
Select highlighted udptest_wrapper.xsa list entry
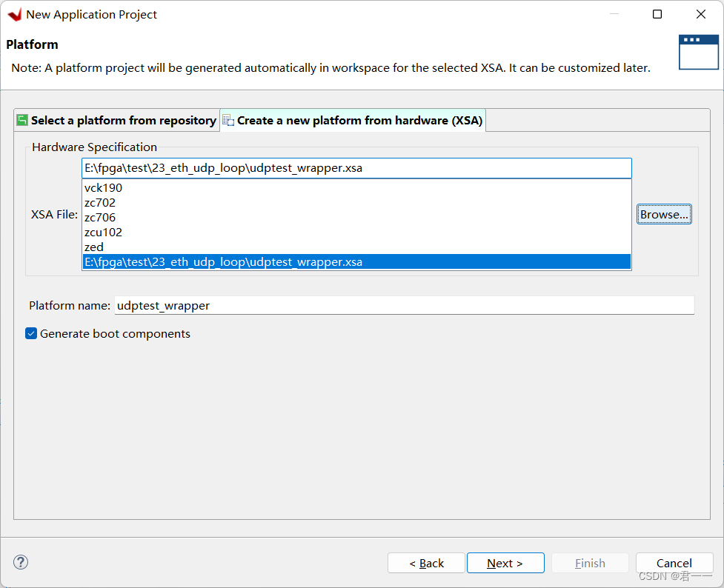point(356,261)
